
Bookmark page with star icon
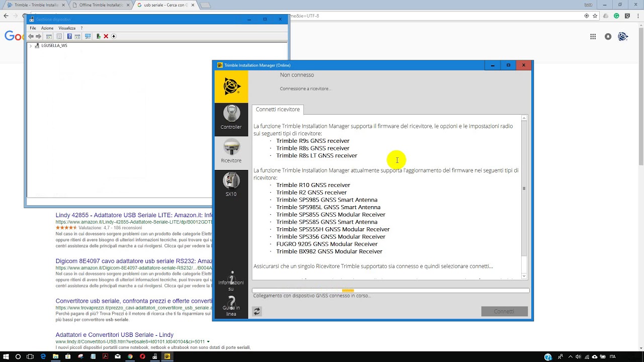[595, 16]
